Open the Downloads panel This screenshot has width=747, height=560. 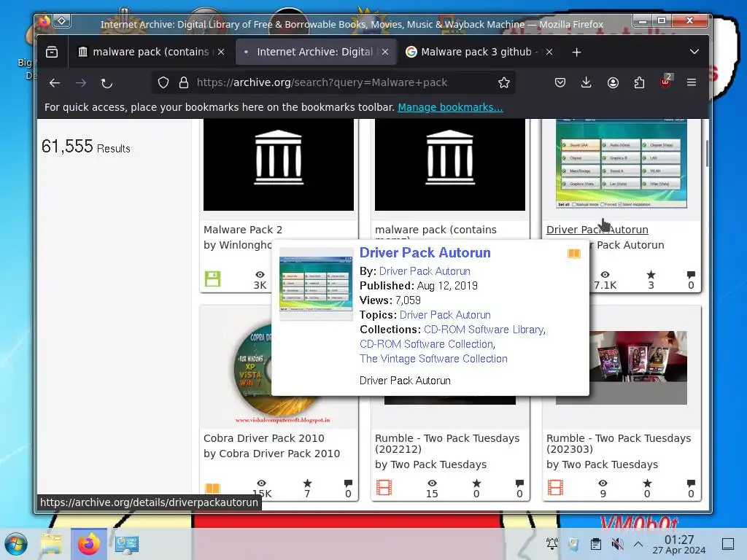pos(587,82)
